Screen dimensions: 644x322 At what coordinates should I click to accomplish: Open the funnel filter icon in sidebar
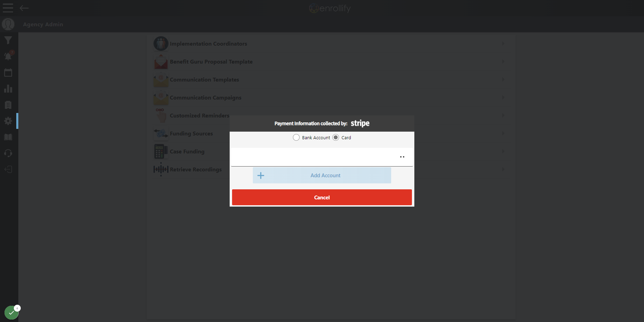pyautogui.click(x=8, y=40)
